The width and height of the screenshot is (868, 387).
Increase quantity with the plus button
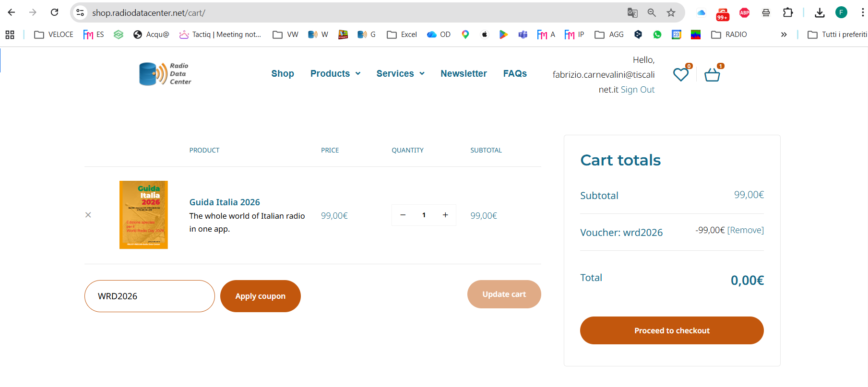(x=445, y=215)
